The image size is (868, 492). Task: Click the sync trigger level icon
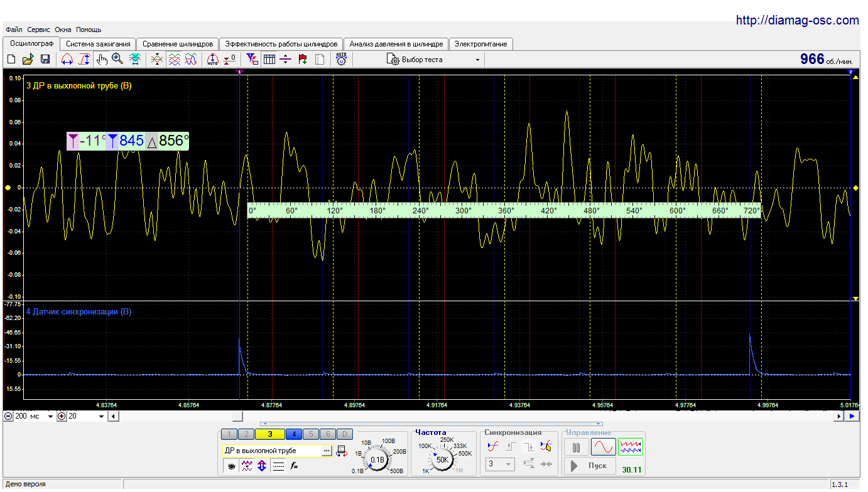click(x=493, y=446)
